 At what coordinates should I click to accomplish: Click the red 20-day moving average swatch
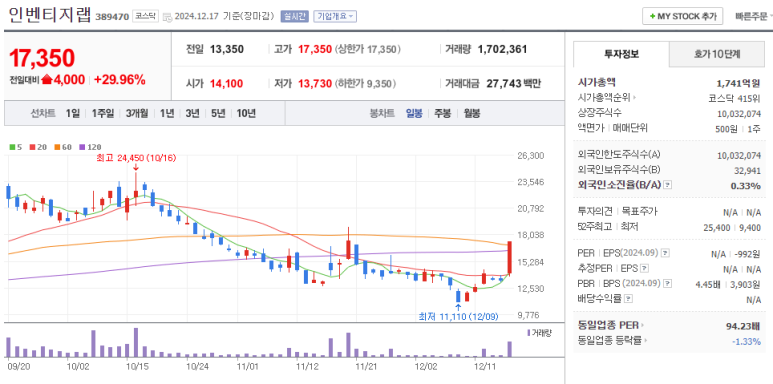point(32,147)
